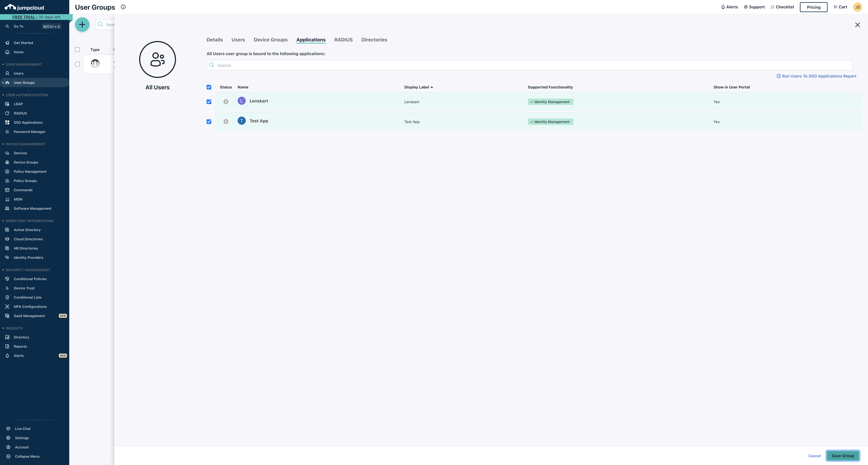The height and width of the screenshot is (465, 868).
Task: Collapse the Security Management section
Action: (x=26, y=270)
